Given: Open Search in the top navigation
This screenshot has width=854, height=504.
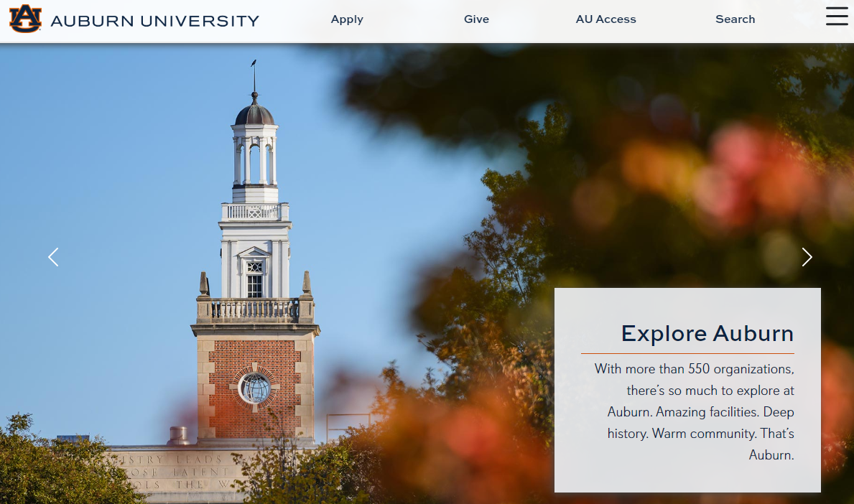Looking at the screenshot, I should (735, 19).
